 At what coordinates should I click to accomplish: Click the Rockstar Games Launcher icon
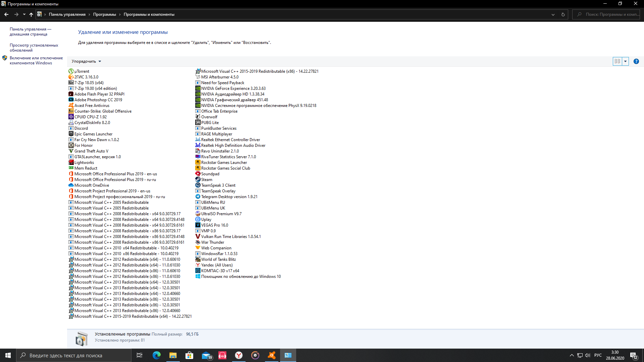(198, 163)
